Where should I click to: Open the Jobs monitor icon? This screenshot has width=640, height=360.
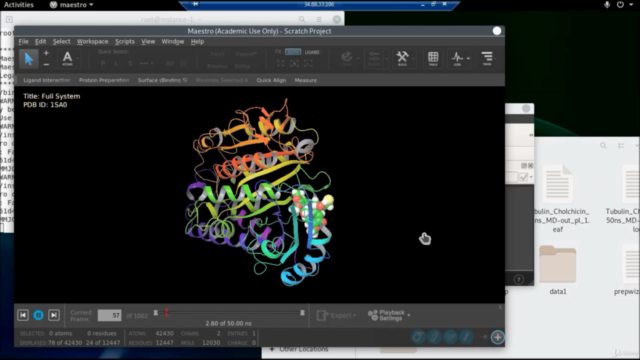click(457, 58)
